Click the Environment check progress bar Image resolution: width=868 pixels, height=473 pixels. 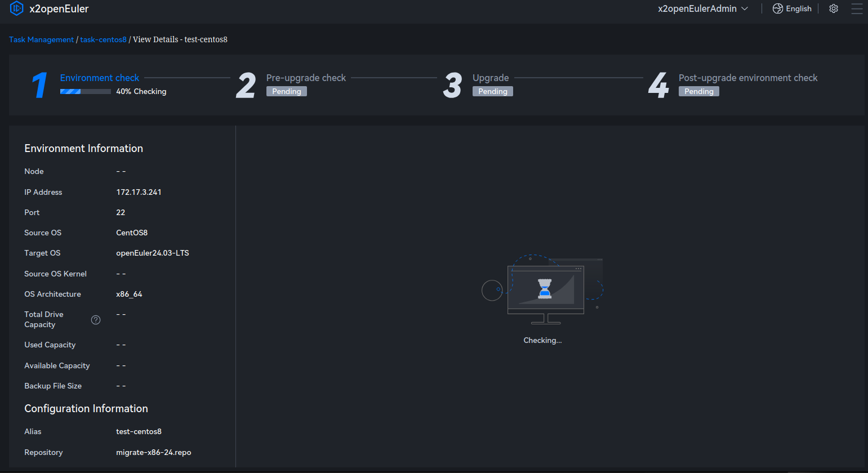pos(85,91)
